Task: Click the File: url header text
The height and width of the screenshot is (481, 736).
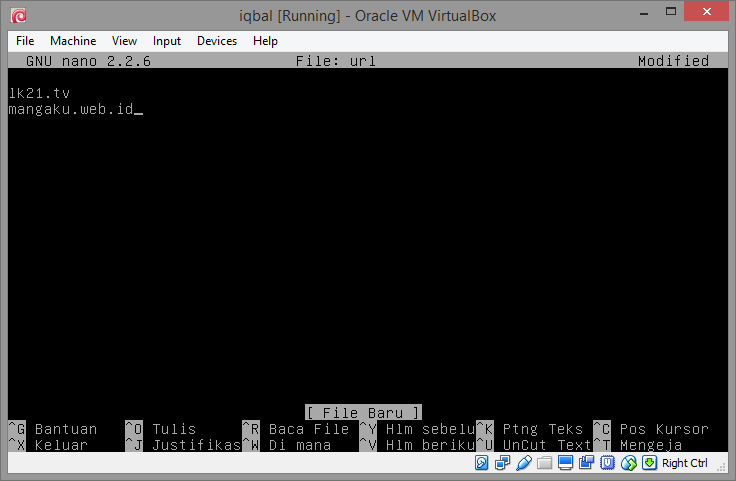Action: click(336, 61)
